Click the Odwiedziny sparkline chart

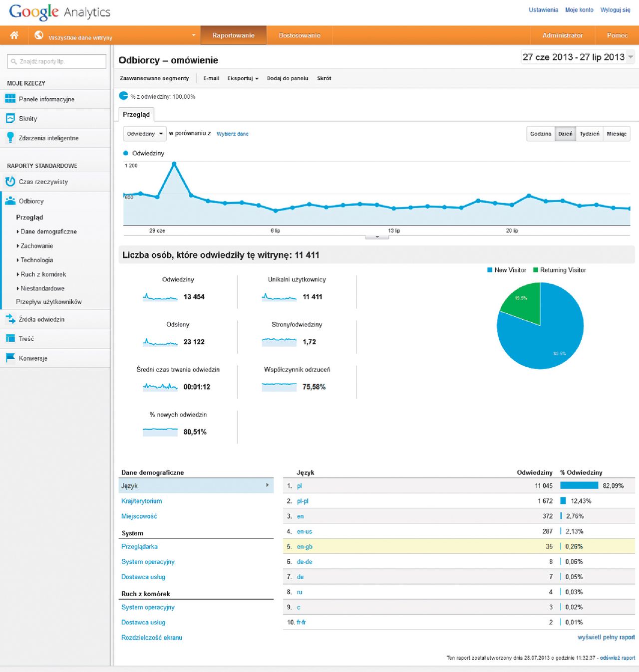pyautogui.click(x=160, y=297)
